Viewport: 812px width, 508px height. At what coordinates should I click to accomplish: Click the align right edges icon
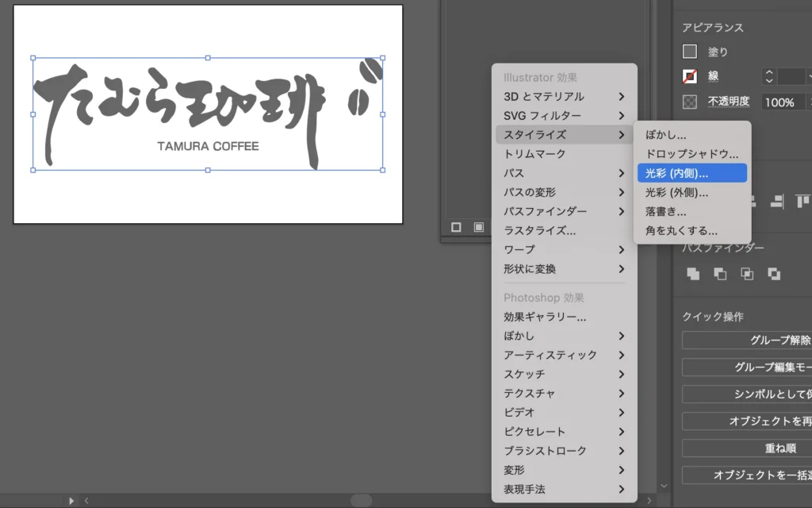pyautogui.click(x=776, y=201)
